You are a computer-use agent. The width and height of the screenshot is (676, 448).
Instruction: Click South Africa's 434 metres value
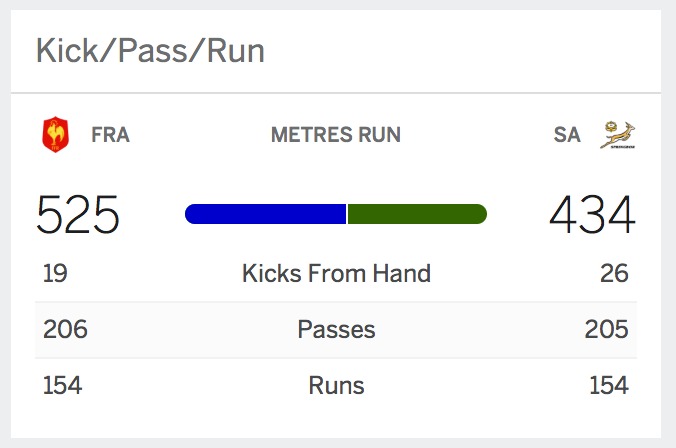point(592,215)
